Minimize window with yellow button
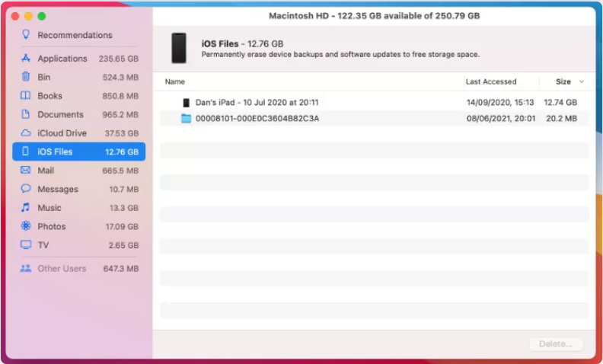The height and width of the screenshot is (364, 603). [28, 16]
